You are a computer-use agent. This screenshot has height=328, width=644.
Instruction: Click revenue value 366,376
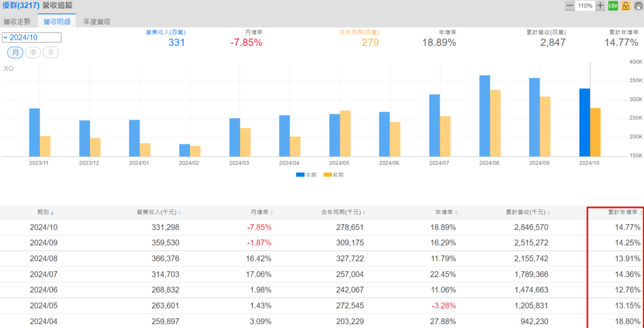[x=164, y=259]
